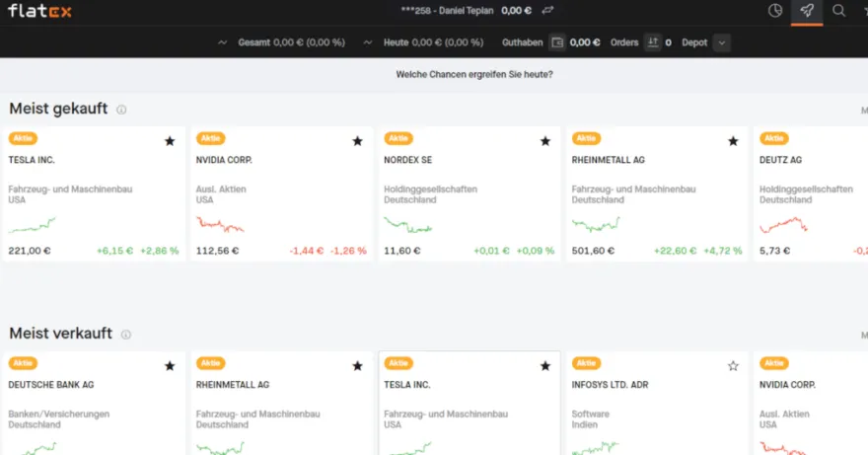868x455 pixels.
Task: Click Nvidia mini chart in Meist gekauft
Action: 220,225
